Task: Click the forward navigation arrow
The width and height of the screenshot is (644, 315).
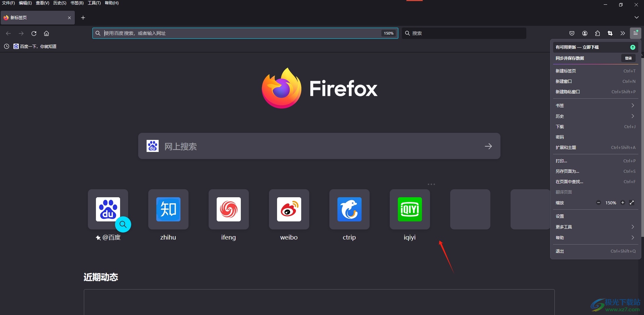Action: 21,34
